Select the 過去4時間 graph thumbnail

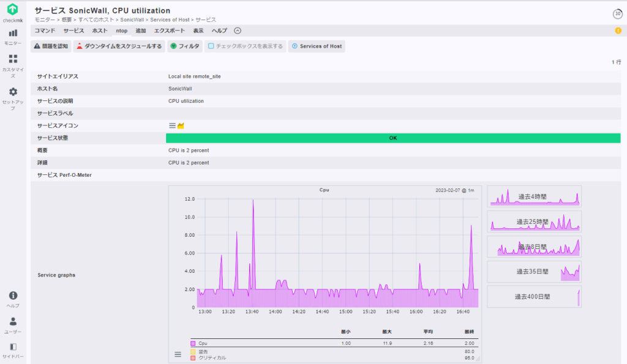click(x=534, y=196)
